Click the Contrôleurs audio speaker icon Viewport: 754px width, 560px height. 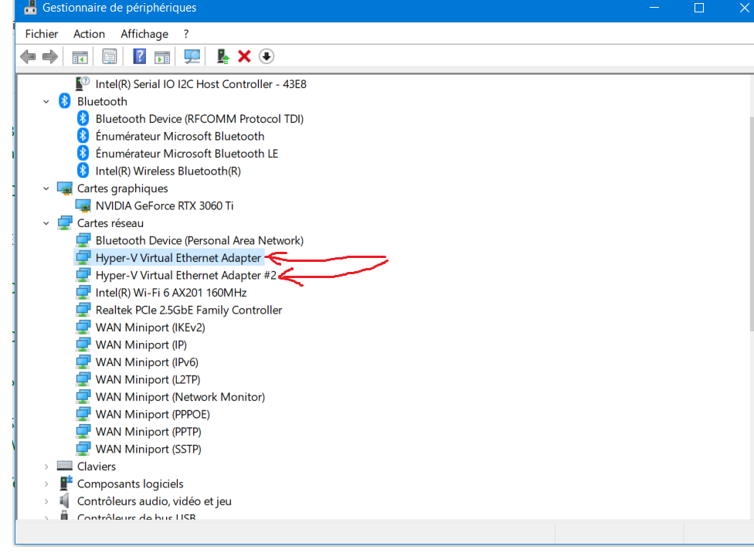click(x=64, y=501)
